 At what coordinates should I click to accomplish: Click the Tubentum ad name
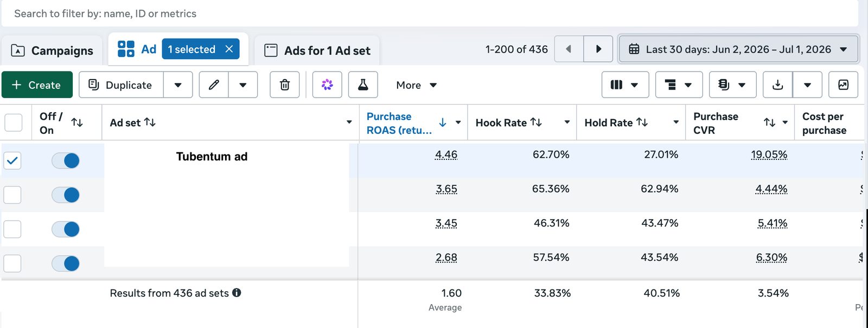tap(212, 157)
